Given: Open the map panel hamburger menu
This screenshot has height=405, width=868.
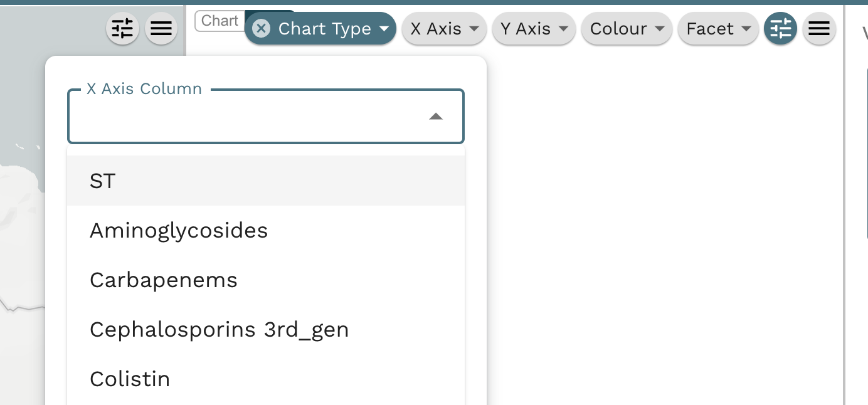Looking at the screenshot, I should coord(162,29).
